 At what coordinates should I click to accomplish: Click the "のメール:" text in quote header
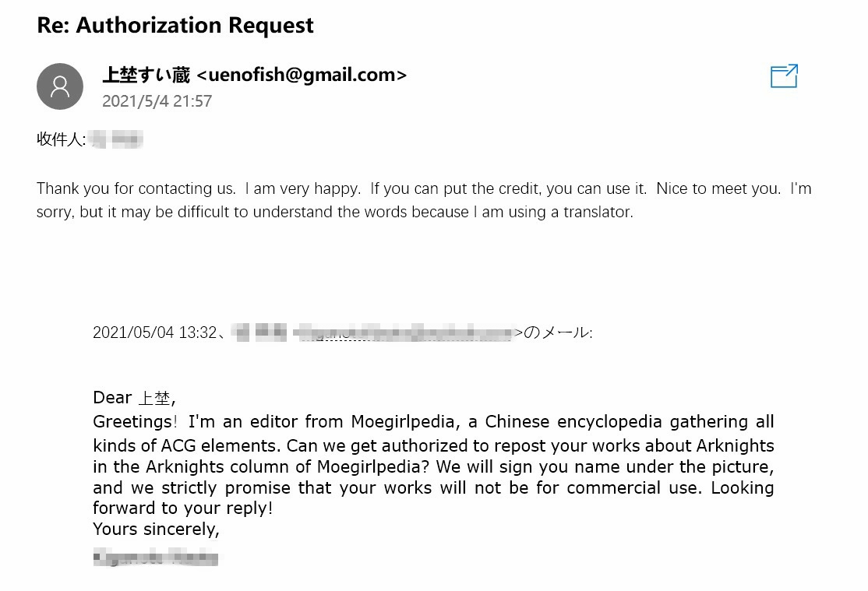click(558, 332)
